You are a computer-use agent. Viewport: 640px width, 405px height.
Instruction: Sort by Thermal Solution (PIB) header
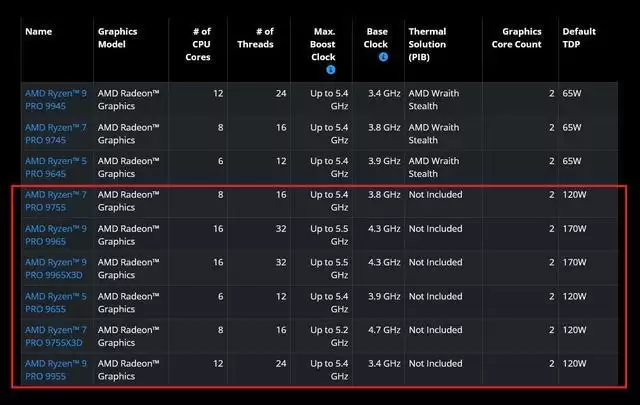(x=427, y=44)
